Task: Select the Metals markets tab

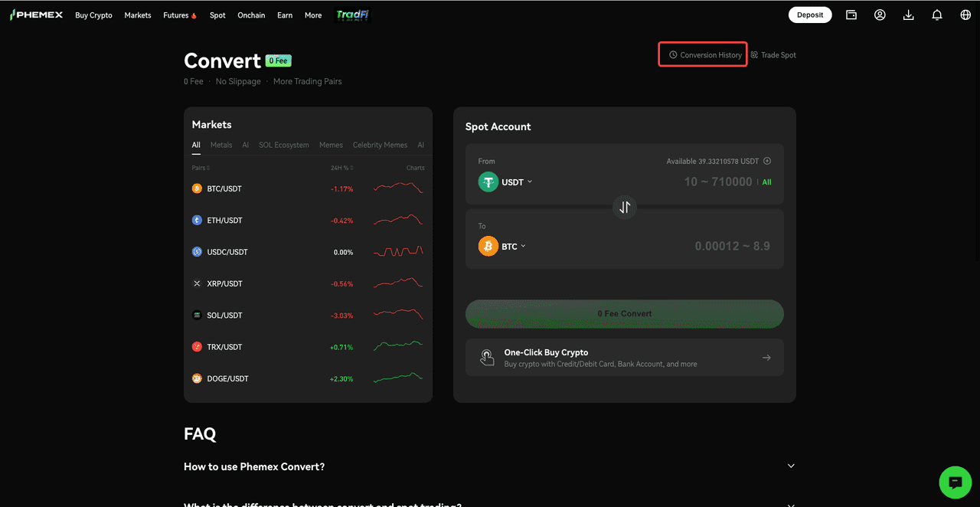Action: point(221,145)
